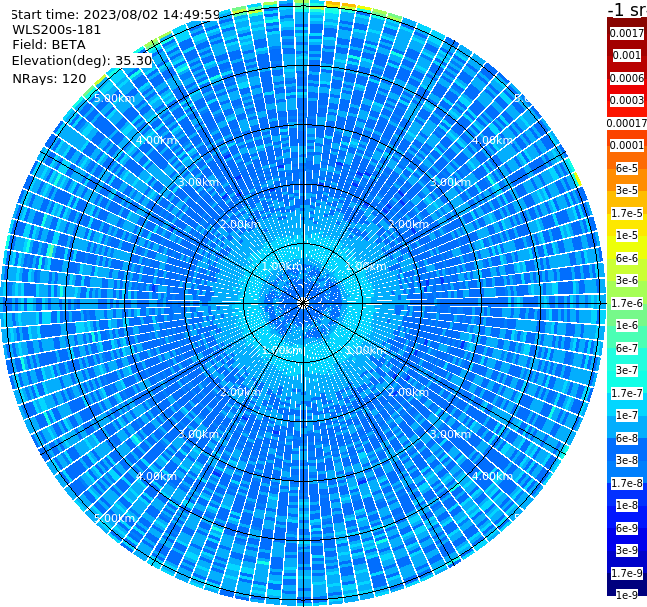The image size is (647, 607).
Task: Click the 1e-5 colorbar value
Action: [x=627, y=235]
